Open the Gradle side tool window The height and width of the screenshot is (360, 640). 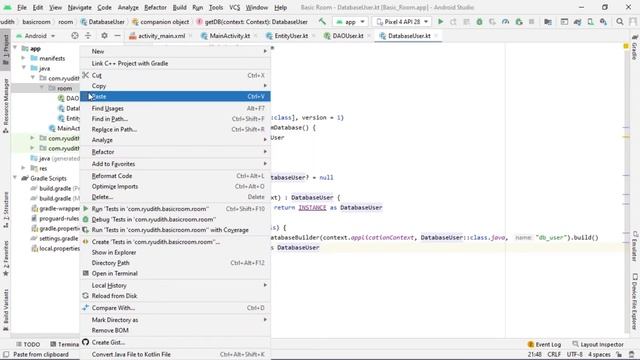pyautogui.click(x=635, y=47)
